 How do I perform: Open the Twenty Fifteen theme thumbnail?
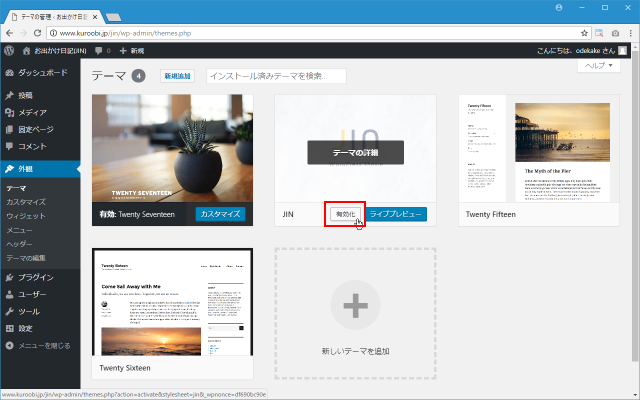[539, 148]
